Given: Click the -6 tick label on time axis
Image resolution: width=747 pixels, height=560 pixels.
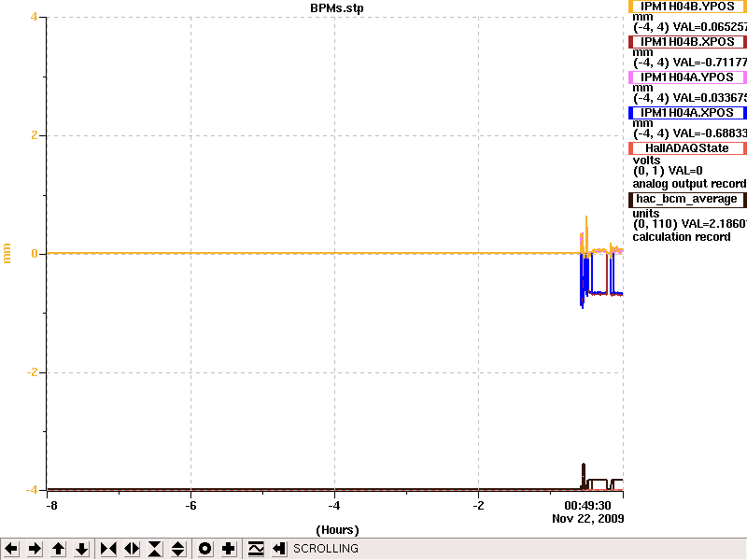Looking at the screenshot, I should coord(190,506).
